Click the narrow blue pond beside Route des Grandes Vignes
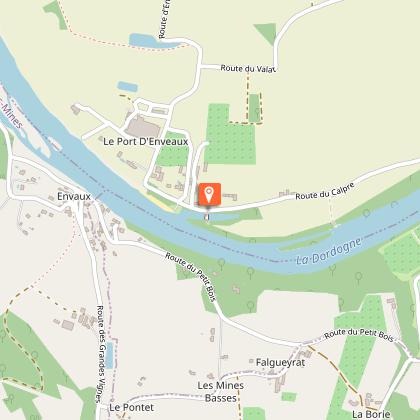 tap(110, 355)
